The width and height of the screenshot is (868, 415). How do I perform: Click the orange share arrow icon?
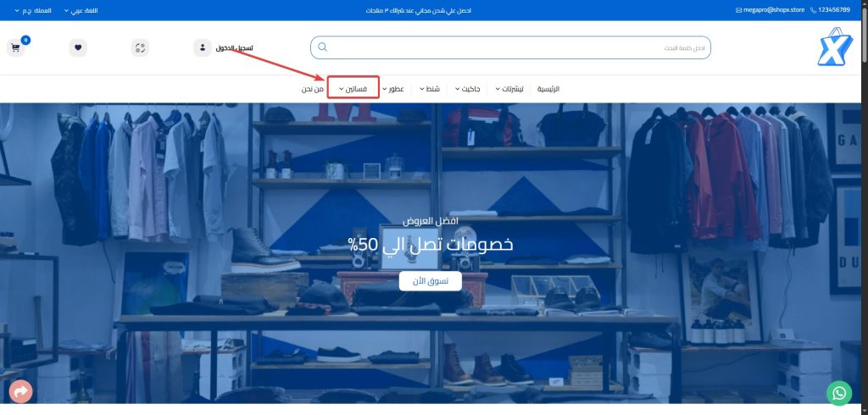pos(21,392)
